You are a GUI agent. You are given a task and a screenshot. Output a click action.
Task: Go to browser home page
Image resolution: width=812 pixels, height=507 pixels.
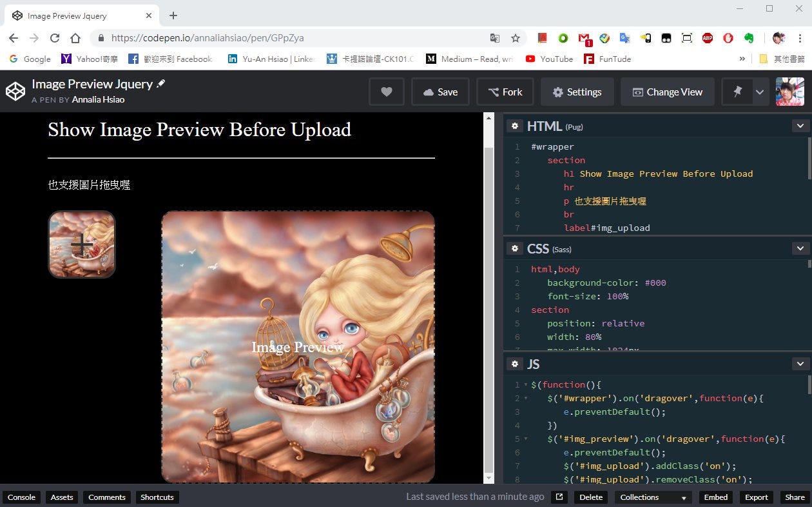click(x=75, y=38)
